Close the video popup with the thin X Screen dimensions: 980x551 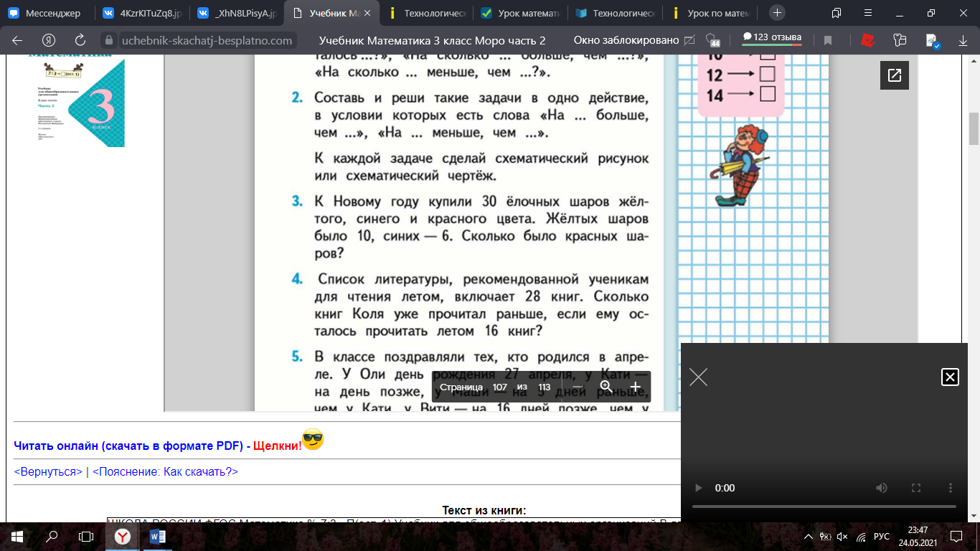tap(698, 377)
